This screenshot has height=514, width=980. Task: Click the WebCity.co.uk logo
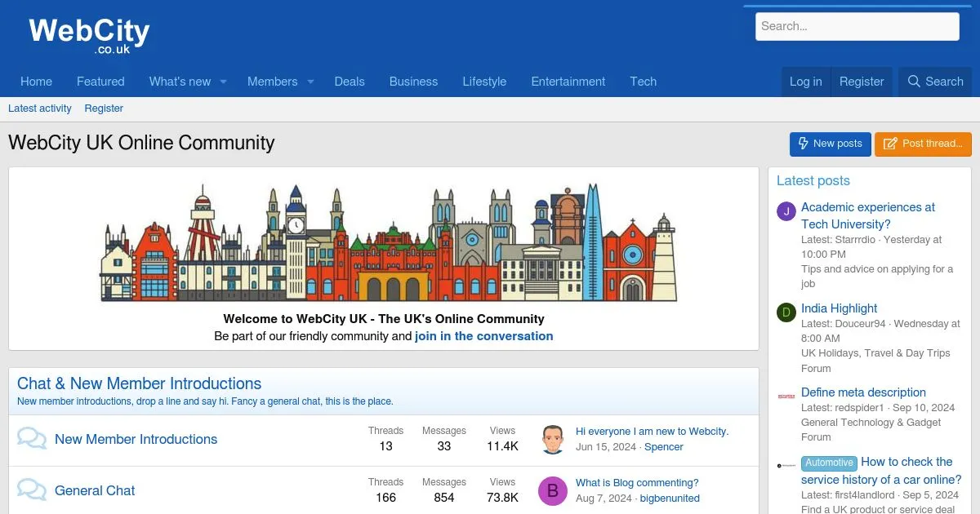tap(89, 36)
